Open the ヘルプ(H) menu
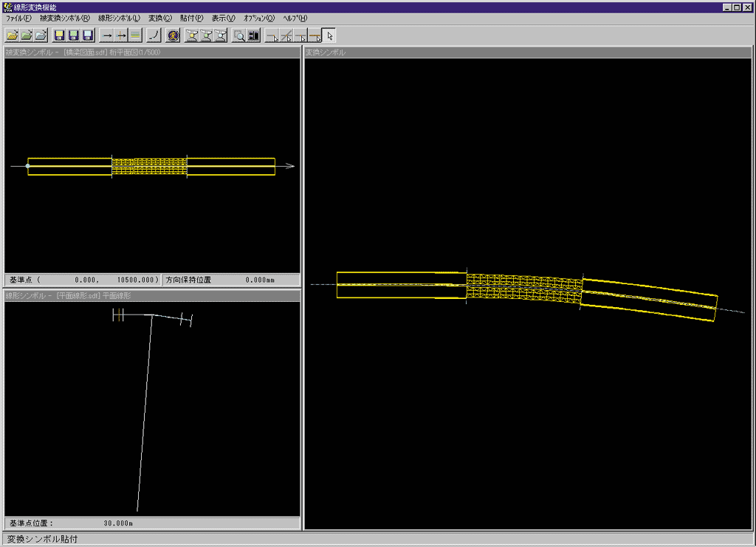Screen dimensions: 756x547 pos(295,18)
